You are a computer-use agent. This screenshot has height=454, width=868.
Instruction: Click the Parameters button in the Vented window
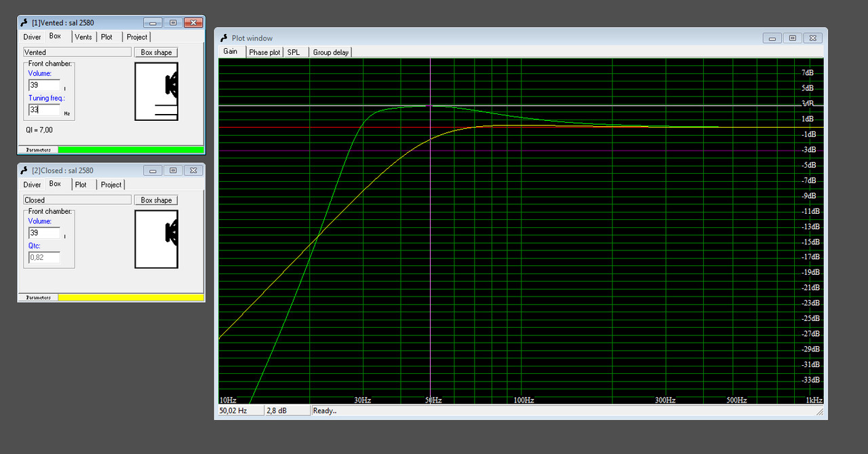39,150
